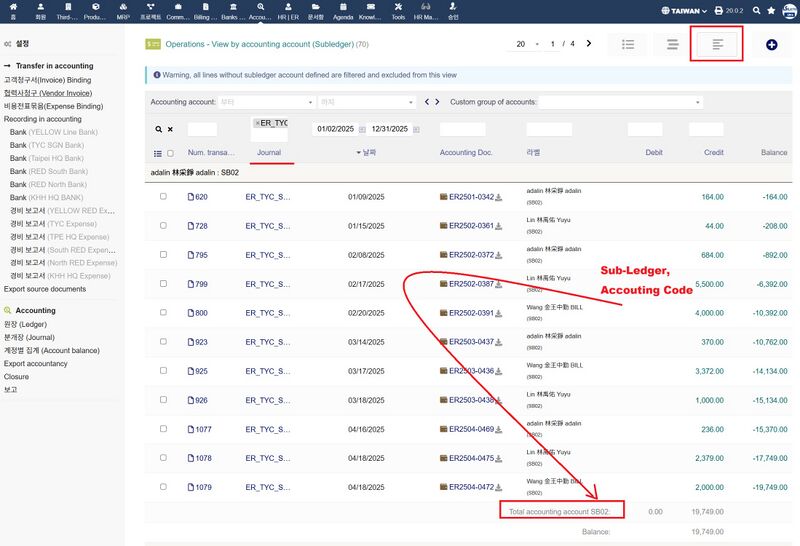Image resolution: width=800 pixels, height=546 pixels.
Task: Open the Agenda top menu item
Action: (343, 11)
